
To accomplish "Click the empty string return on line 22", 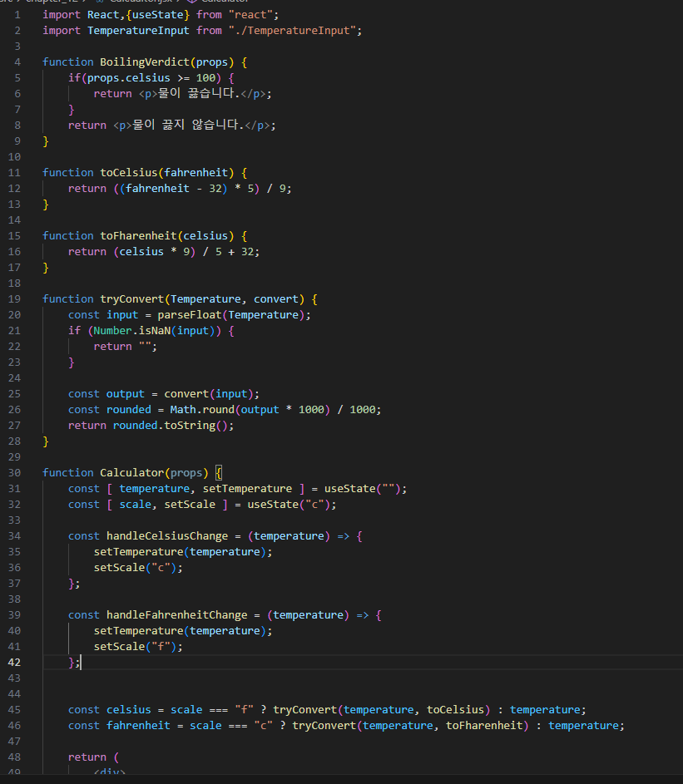I will (145, 347).
